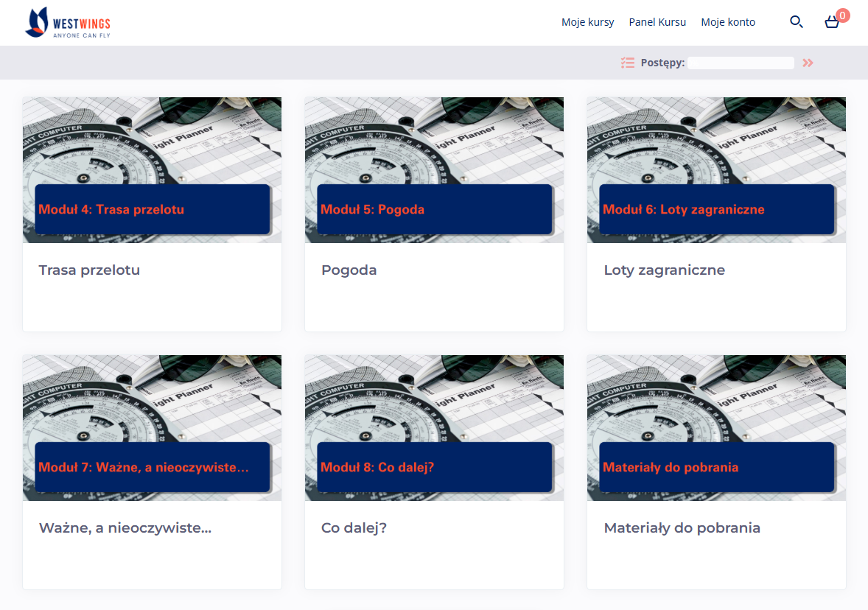Click the Co dalej? title link
Viewport: 868px width, 610px height.
click(354, 528)
